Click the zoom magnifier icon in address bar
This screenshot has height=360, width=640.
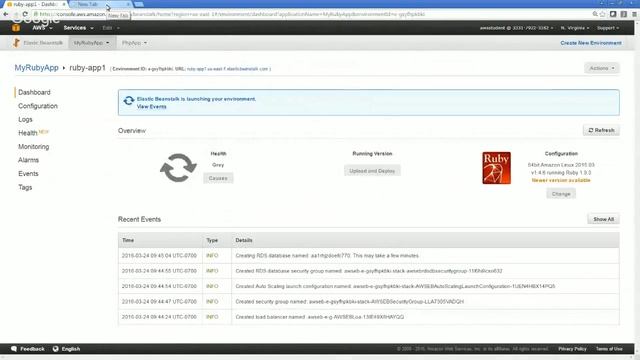click(x=595, y=14)
